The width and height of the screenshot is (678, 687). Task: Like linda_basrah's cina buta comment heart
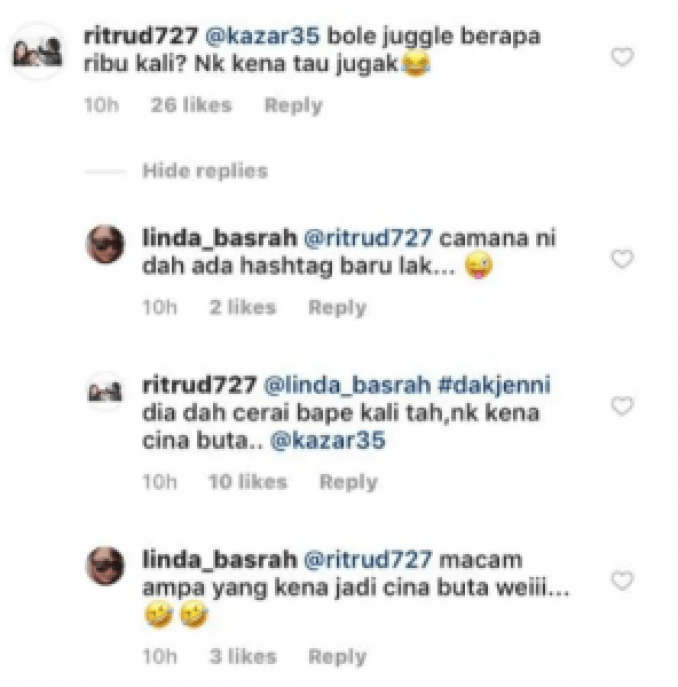point(622,581)
